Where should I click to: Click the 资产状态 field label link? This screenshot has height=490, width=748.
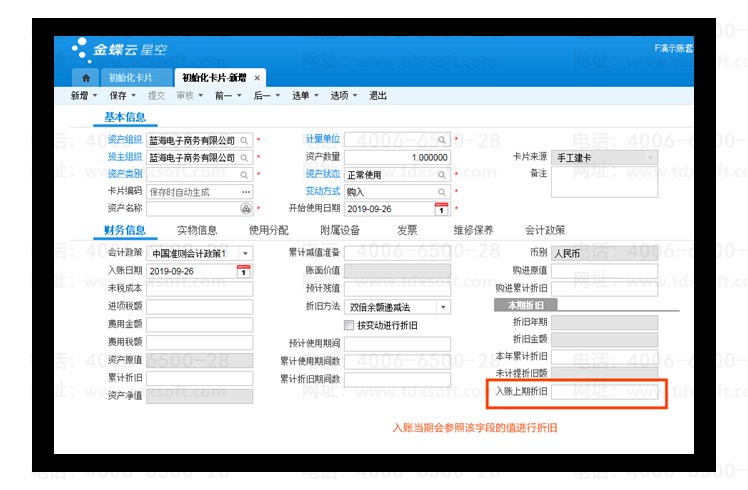[x=322, y=174]
